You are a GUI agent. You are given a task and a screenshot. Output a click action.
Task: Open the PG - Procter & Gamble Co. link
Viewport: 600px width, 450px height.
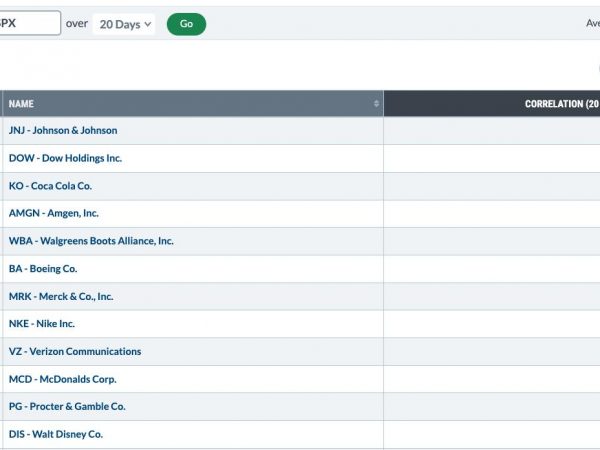(67, 406)
